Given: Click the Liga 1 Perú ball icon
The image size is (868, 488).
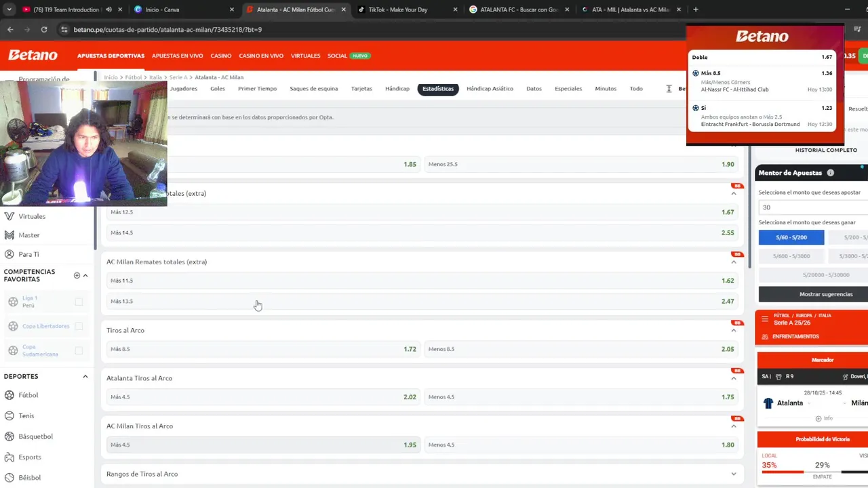Looking at the screenshot, I should tap(13, 302).
